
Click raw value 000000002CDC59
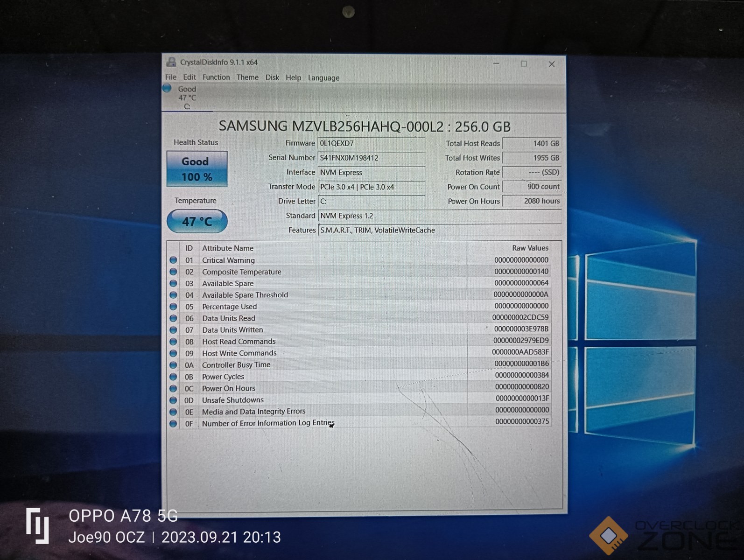[x=520, y=317]
